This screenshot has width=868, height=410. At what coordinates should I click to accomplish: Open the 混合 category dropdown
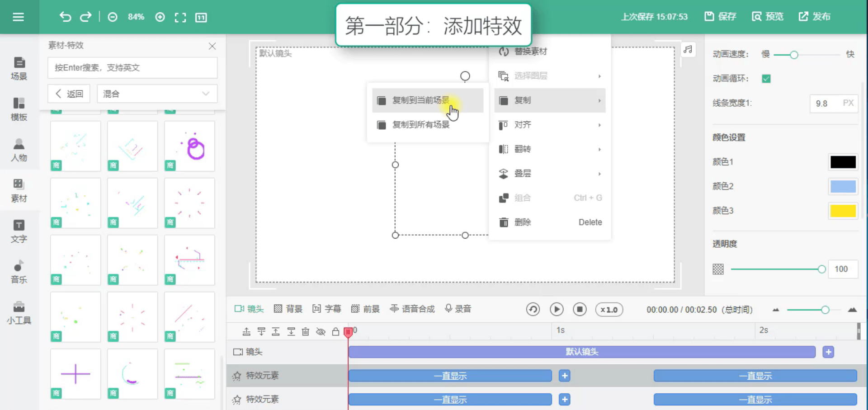[157, 94]
